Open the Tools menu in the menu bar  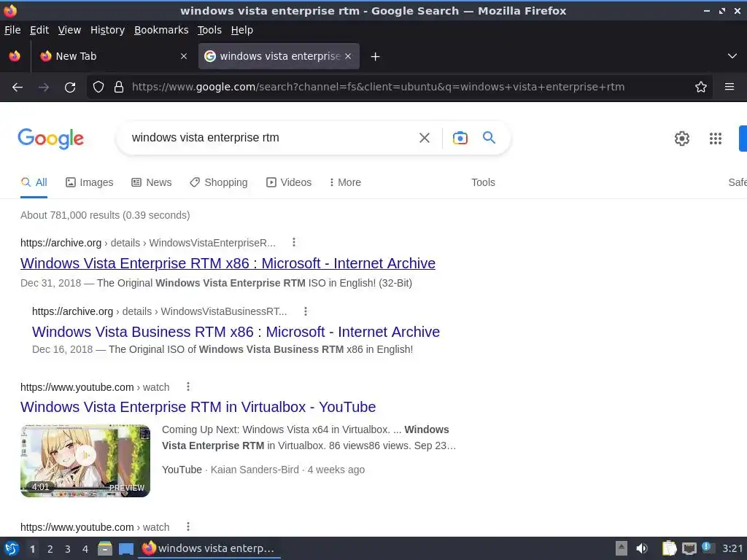point(209,30)
